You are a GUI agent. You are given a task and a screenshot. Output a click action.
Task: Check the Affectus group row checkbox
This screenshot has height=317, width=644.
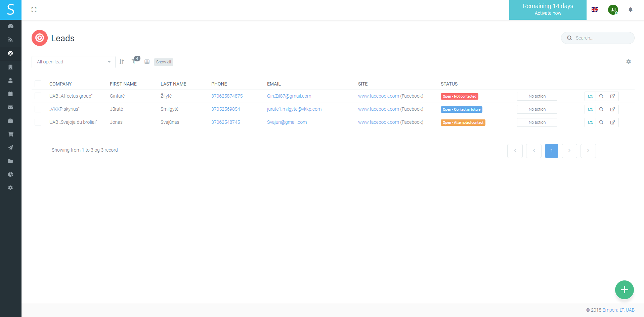[38, 96]
